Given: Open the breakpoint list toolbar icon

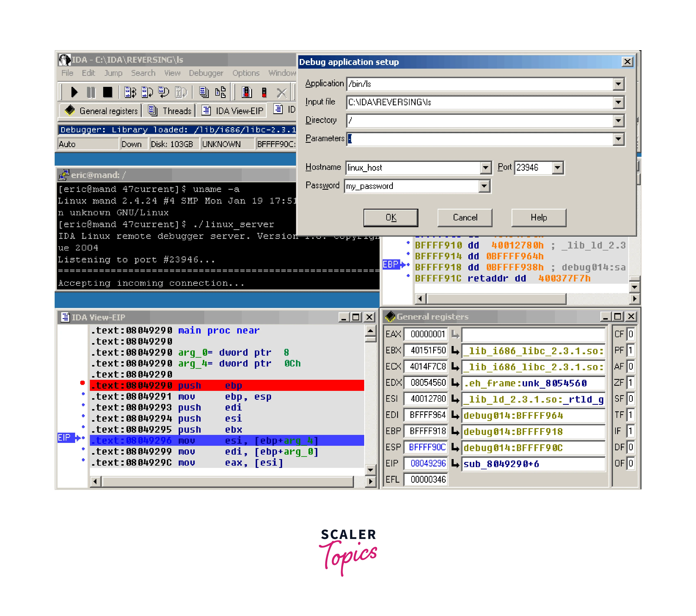Looking at the screenshot, I should tap(246, 92).
